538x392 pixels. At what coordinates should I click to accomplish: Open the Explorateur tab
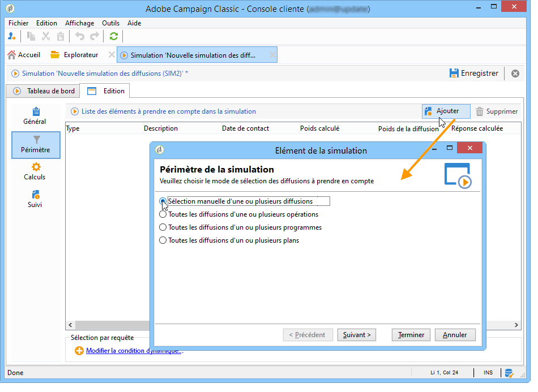pyautogui.click(x=74, y=55)
